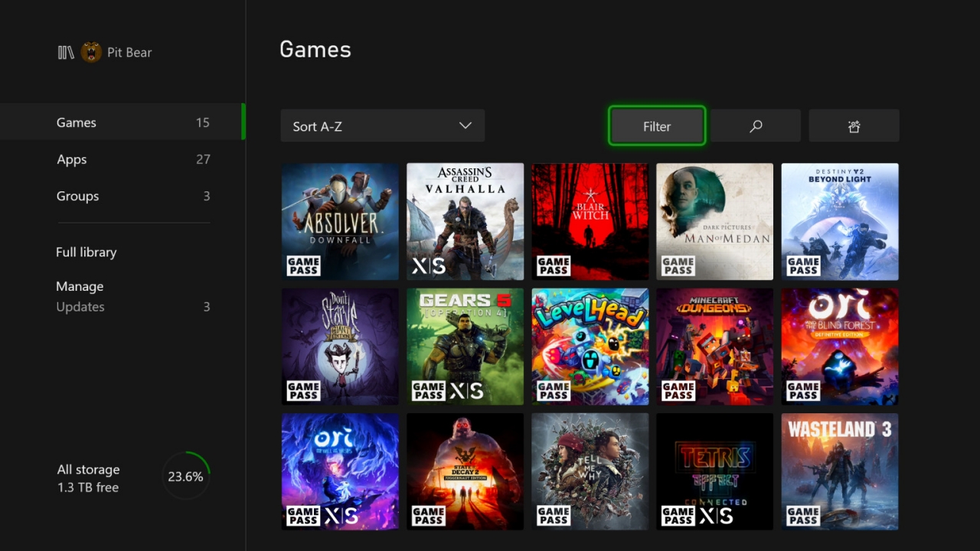This screenshot has height=551, width=980.
Task: Click the search magnifier button
Action: coord(756,126)
